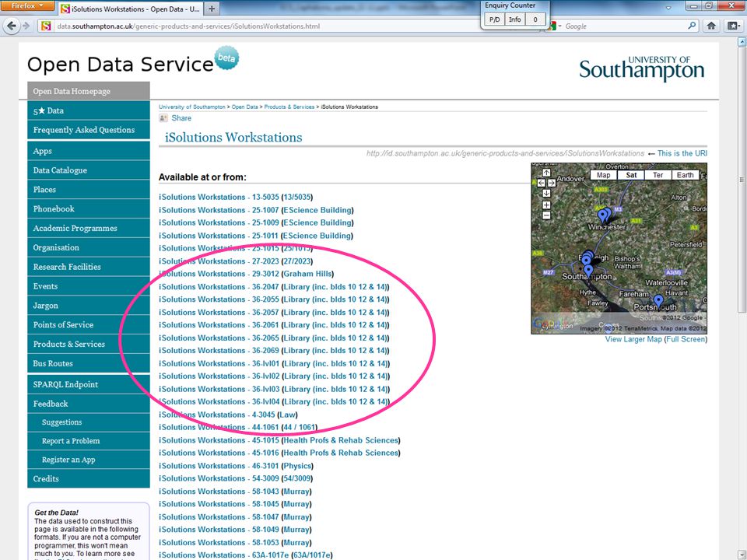The image size is (747, 560).
Task: Click the Portsmouth map marker
Action: click(658, 301)
